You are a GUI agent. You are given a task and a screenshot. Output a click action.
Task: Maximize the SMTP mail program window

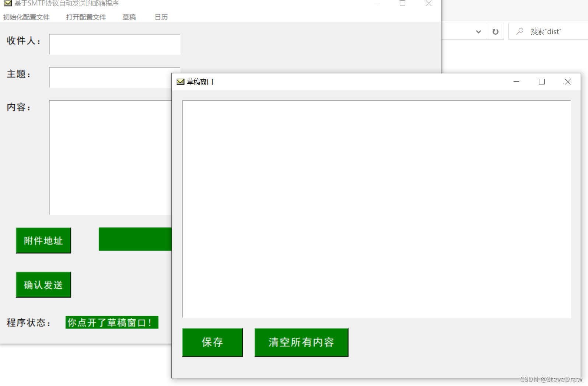point(402,3)
